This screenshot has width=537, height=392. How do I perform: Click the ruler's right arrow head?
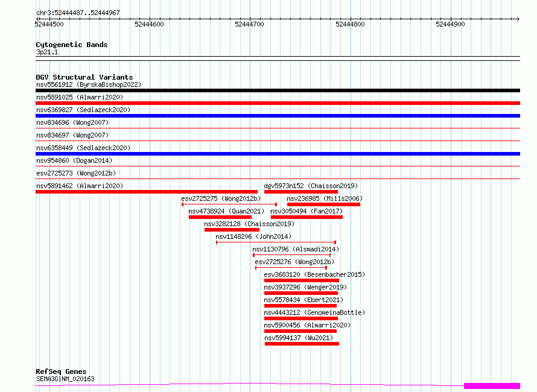point(518,19)
